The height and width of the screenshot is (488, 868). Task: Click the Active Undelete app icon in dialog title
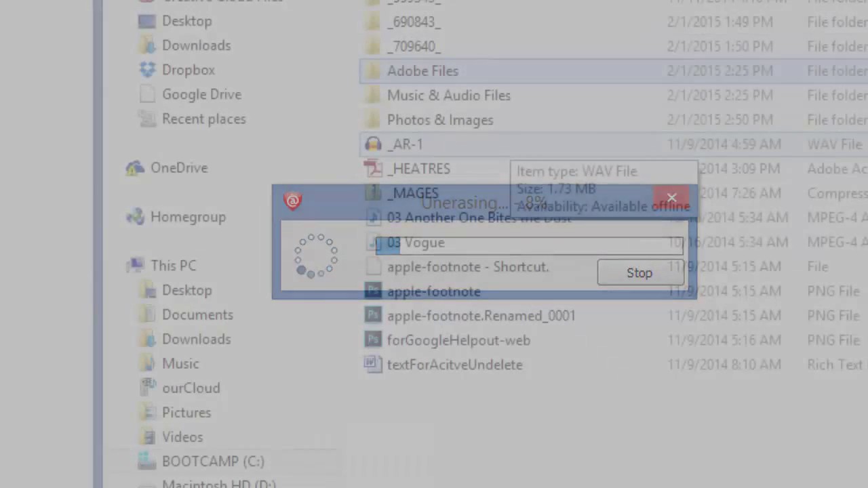point(293,201)
